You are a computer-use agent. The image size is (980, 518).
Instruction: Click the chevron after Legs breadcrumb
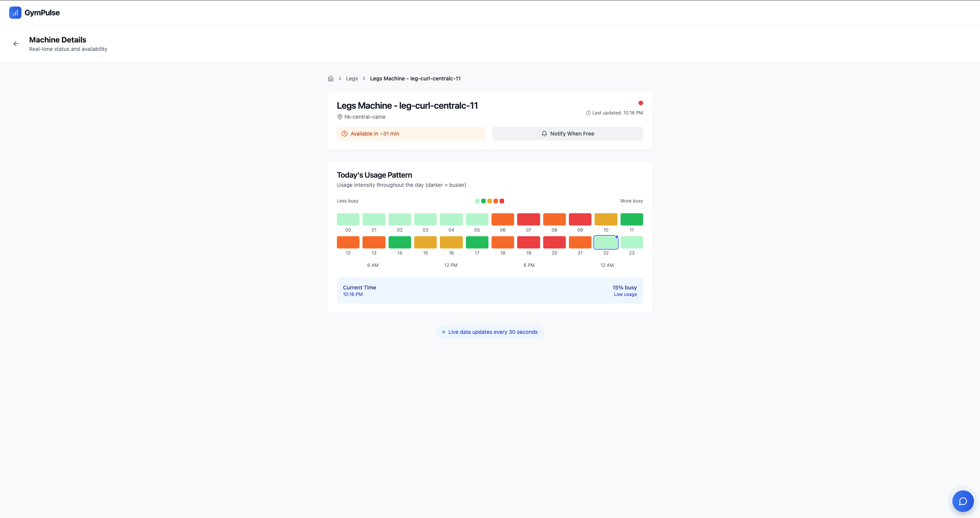click(364, 78)
